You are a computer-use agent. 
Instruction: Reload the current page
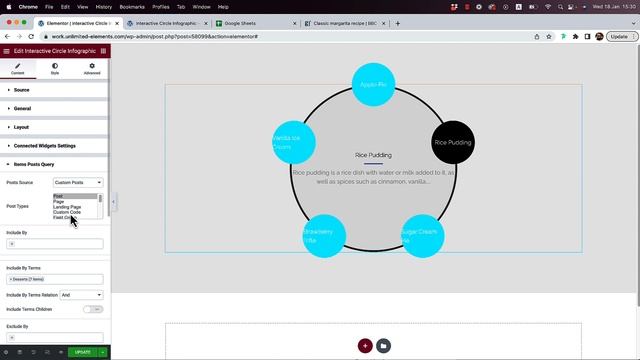click(x=31, y=36)
